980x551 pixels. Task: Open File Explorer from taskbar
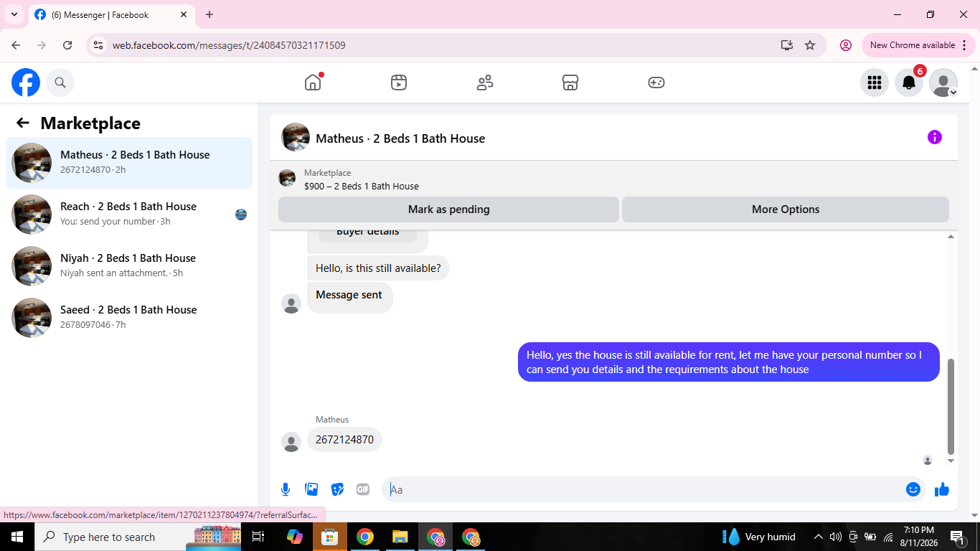point(400,537)
